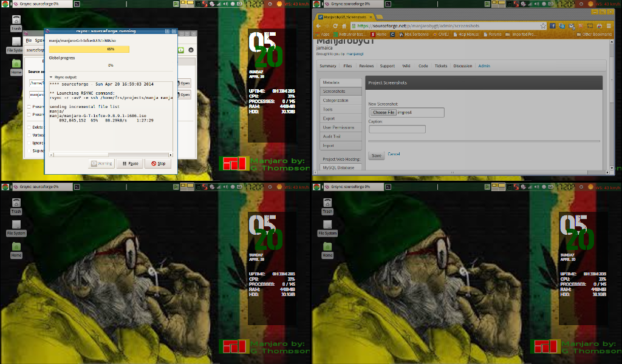
Task: Open the Files tab on SourceForge
Action: coord(347,66)
